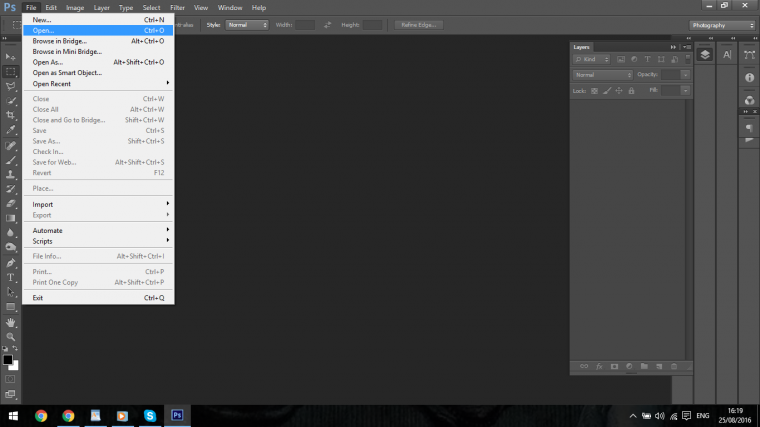Choose Exit from the File menu
Screen dimensions: 760x427
point(98,298)
